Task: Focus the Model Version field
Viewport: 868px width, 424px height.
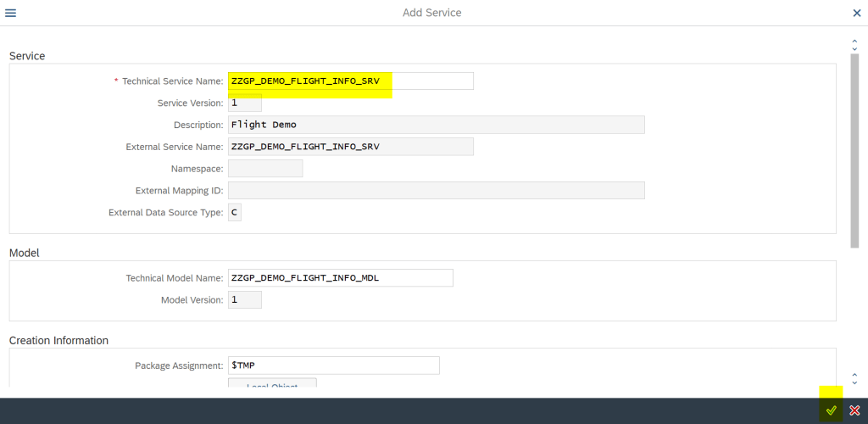Action: [244, 300]
